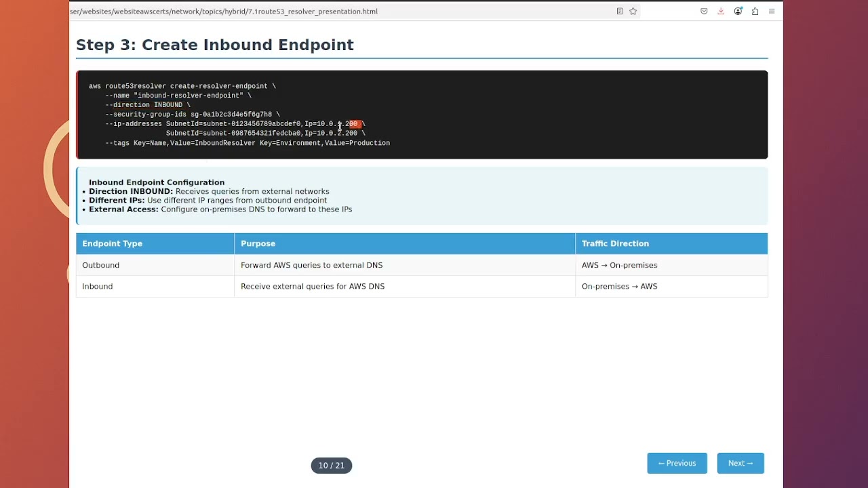Click the highlighted IP 10.0.1.200 text
The height and width of the screenshot is (488, 868).
click(337, 124)
